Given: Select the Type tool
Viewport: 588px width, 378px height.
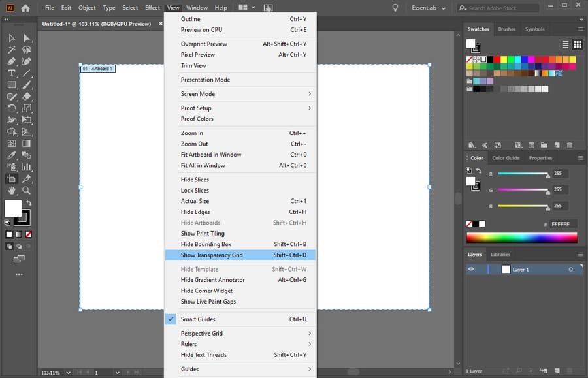Looking at the screenshot, I should click(x=11, y=73).
